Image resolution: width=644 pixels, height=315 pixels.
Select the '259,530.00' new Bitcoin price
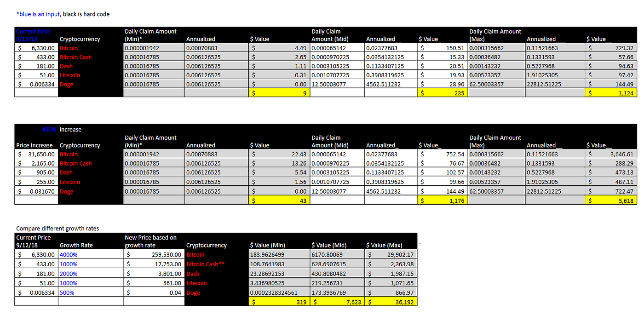pyautogui.click(x=154, y=254)
